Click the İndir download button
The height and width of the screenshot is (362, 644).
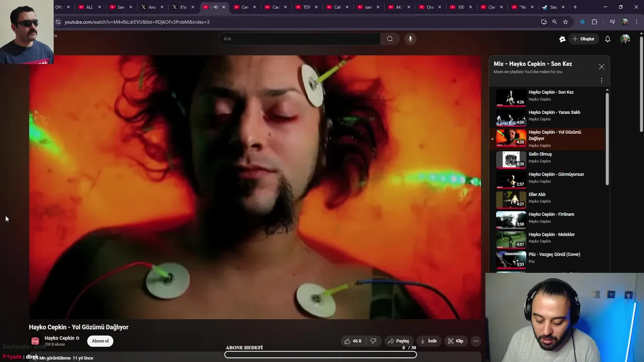click(429, 341)
